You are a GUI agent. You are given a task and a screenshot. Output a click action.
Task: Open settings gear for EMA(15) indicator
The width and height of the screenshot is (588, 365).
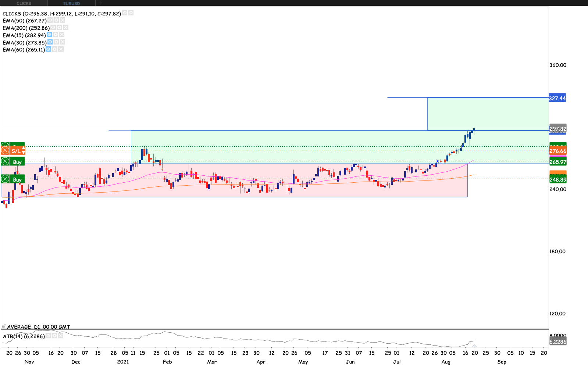[x=56, y=35]
